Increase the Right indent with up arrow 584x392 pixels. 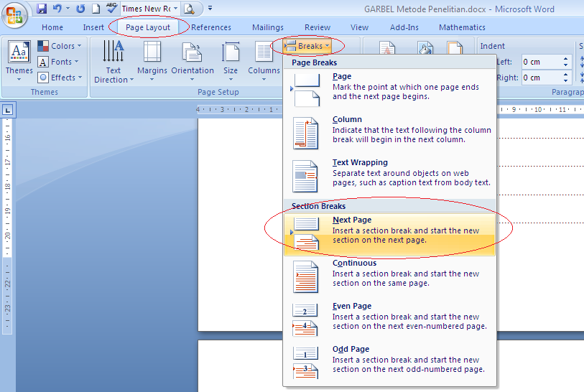point(566,75)
